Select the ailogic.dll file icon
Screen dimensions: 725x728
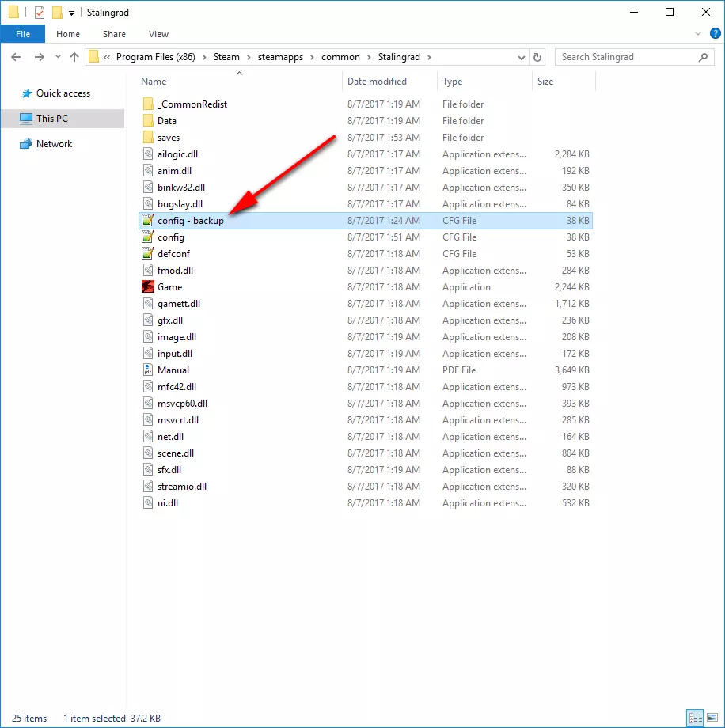click(x=148, y=154)
